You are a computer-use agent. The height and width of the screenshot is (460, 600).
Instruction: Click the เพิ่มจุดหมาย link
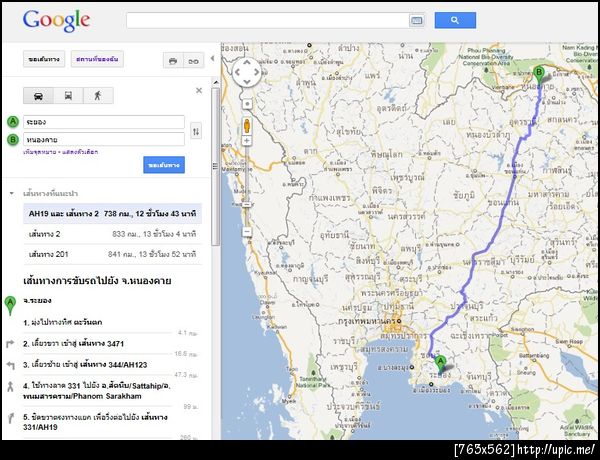click(40, 152)
